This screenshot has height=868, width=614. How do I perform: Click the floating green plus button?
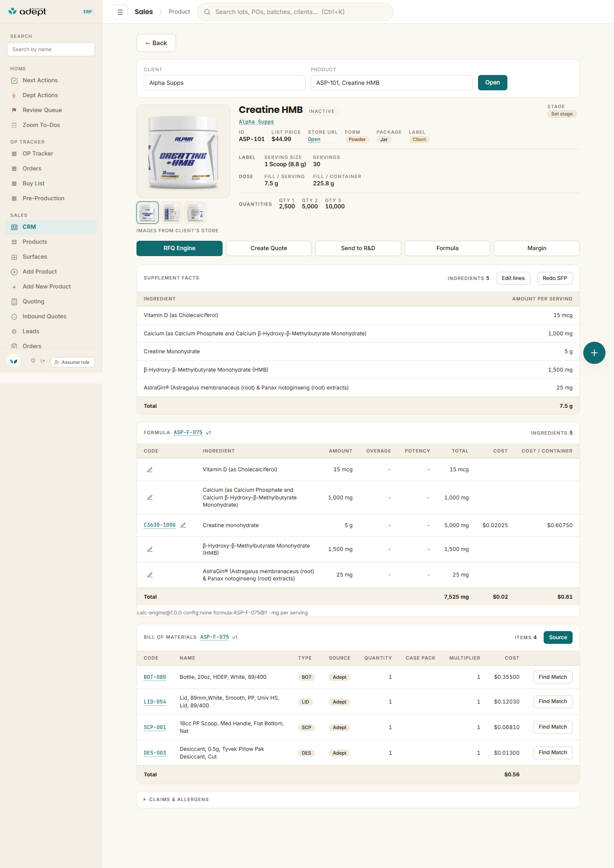click(594, 353)
